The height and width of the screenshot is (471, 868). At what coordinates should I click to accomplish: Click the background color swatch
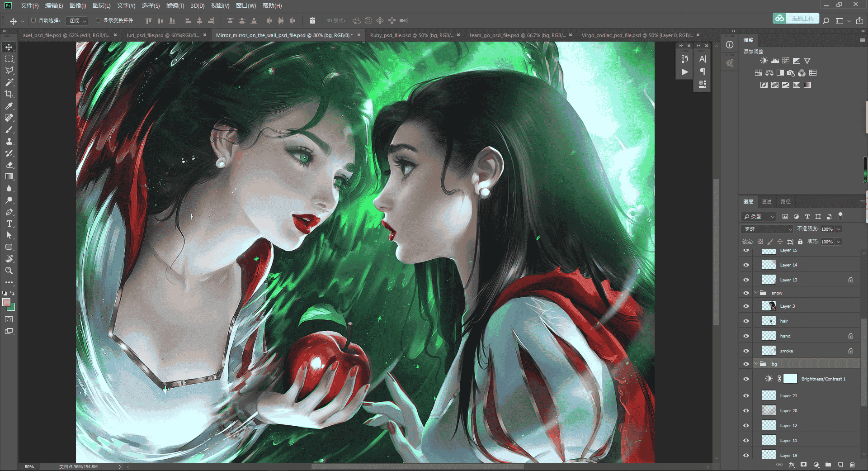(12, 308)
